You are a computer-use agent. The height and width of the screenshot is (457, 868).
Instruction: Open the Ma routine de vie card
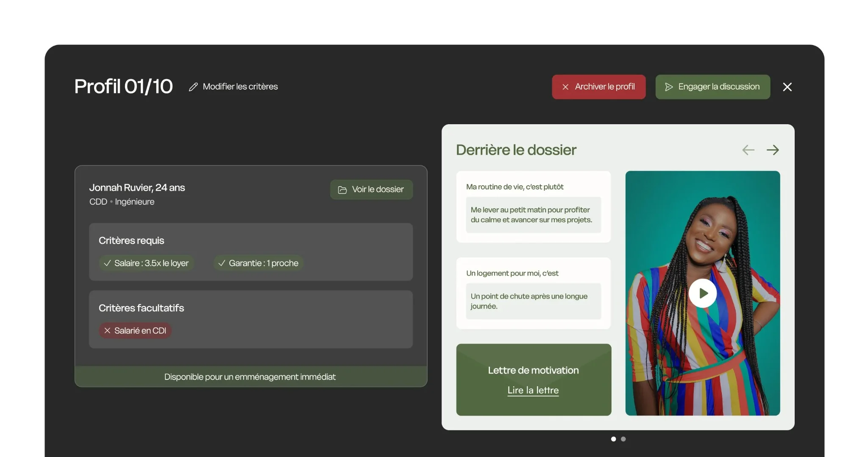[533, 207]
